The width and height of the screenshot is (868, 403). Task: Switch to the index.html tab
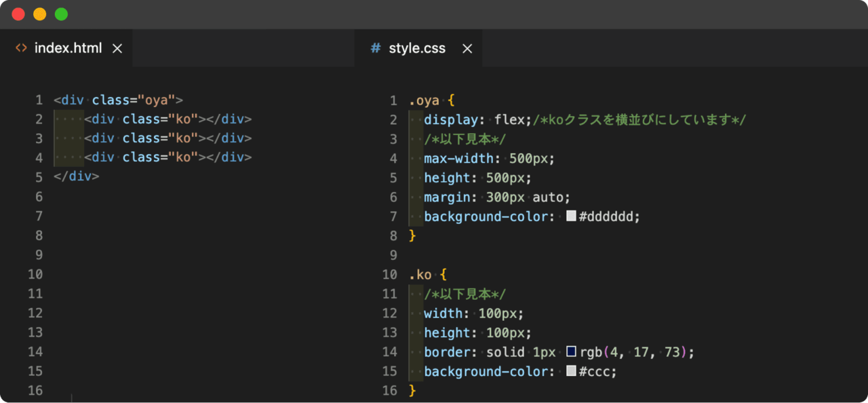pos(68,48)
